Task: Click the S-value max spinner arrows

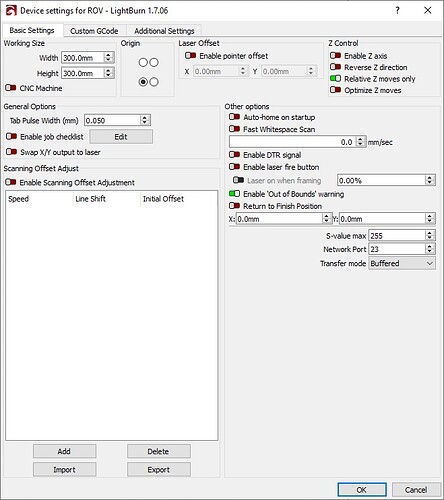Action: (430, 235)
